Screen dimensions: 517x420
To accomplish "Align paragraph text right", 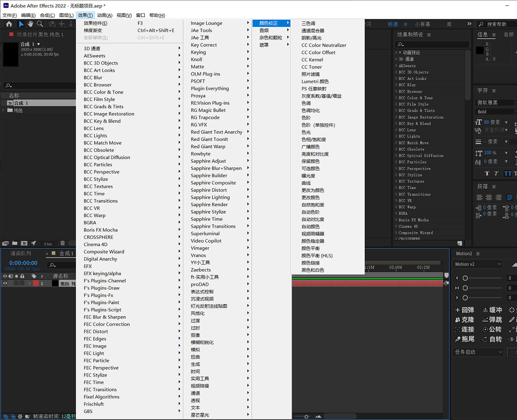I will tap(499, 197).
